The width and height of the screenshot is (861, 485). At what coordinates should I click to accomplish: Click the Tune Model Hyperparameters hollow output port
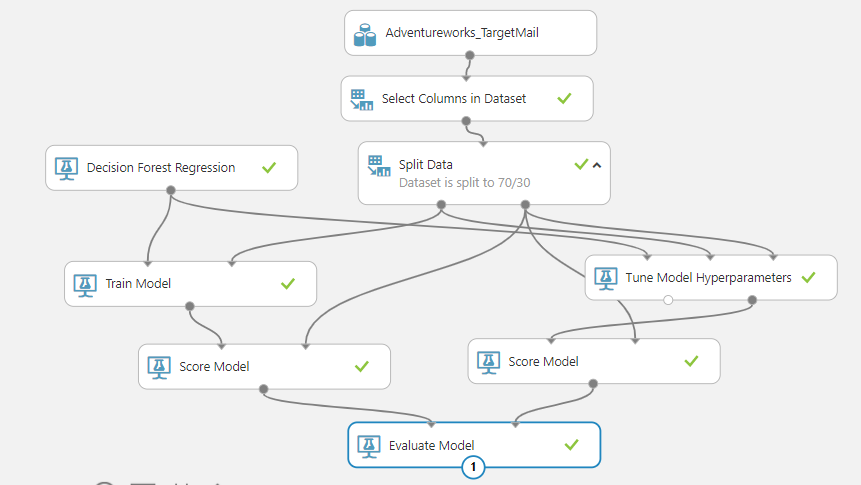pyautogui.click(x=668, y=300)
